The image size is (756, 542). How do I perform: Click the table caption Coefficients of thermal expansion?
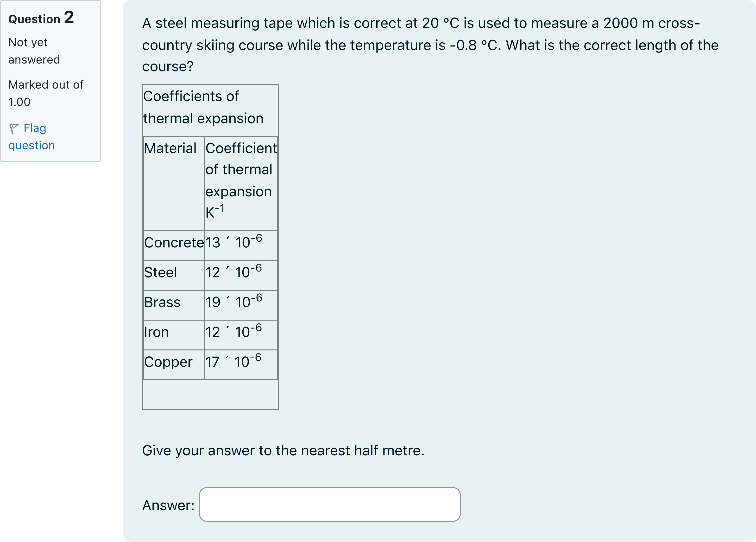click(x=203, y=107)
